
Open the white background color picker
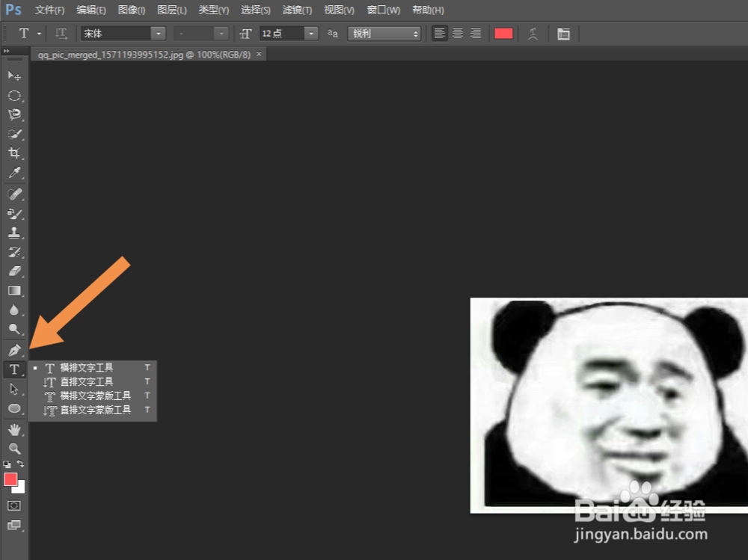click(21, 488)
